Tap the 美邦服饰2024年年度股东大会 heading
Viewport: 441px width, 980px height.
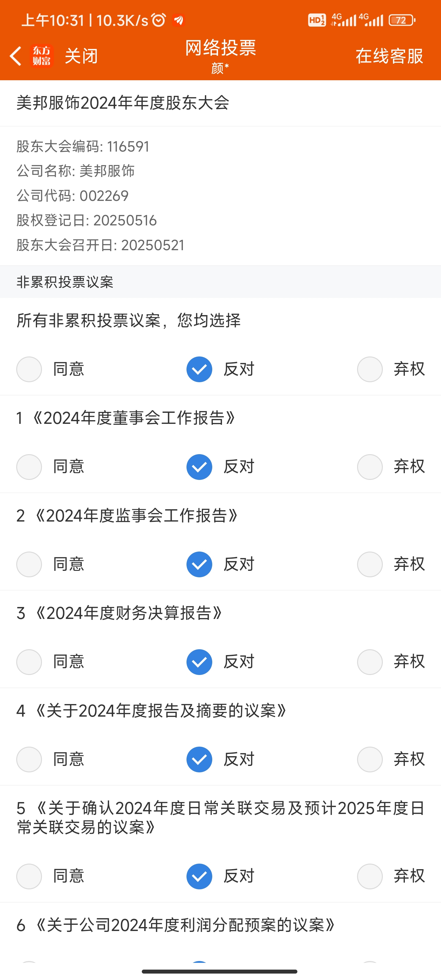click(123, 103)
